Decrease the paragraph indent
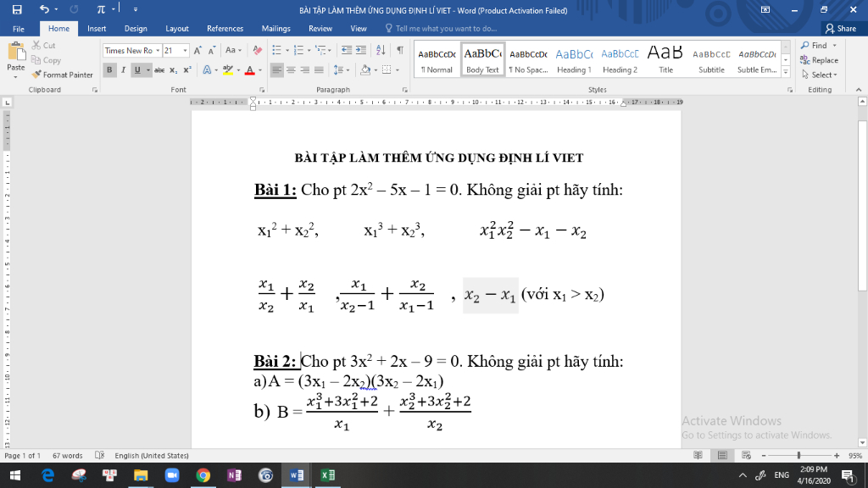The width and height of the screenshot is (868, 488). pos(347,50)
